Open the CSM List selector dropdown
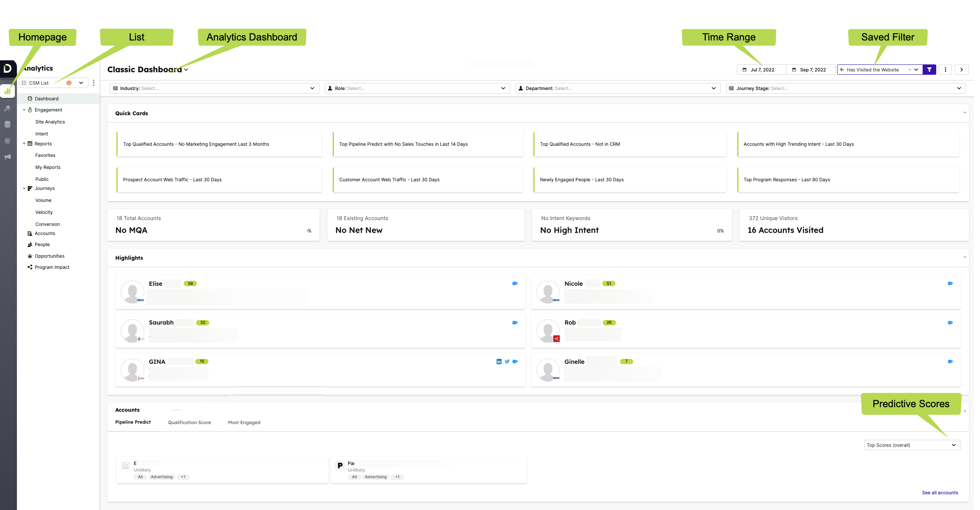Image resolution: width=980 pixels, height=510 pixels. coord(81,83)
